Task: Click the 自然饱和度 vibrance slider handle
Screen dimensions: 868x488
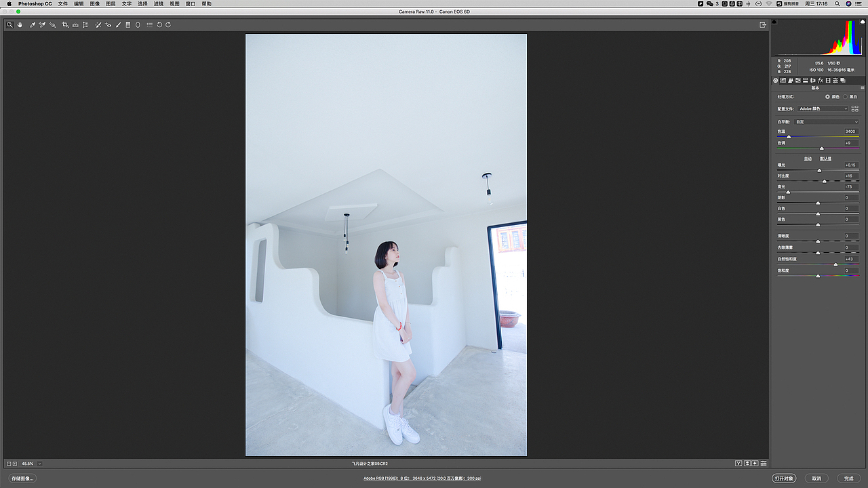Action: coord(835,264)
